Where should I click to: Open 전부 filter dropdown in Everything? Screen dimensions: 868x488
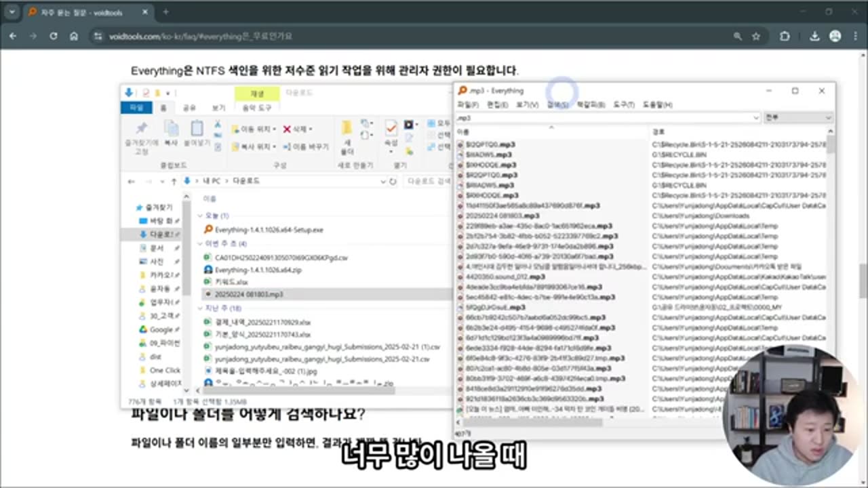[798, 118]
